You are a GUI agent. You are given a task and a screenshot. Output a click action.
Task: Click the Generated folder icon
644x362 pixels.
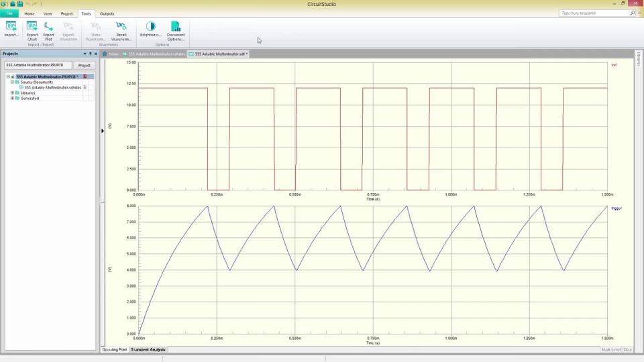(17, 98)
